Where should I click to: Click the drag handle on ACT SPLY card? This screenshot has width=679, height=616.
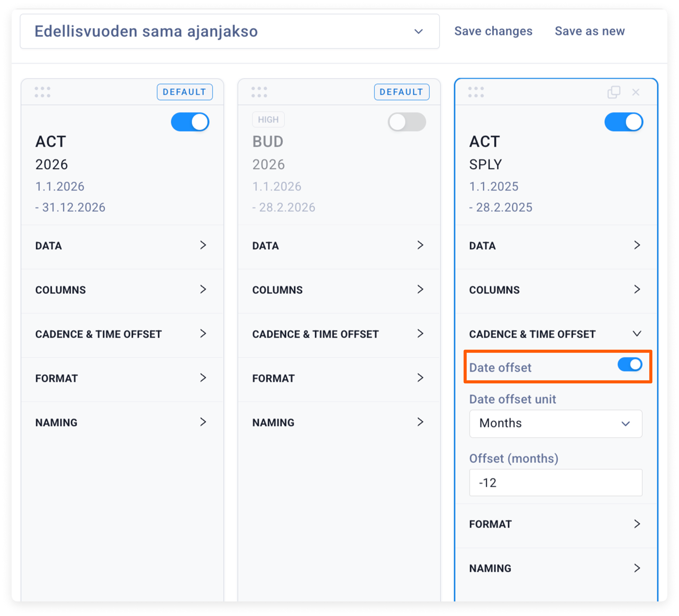(476, 92)
